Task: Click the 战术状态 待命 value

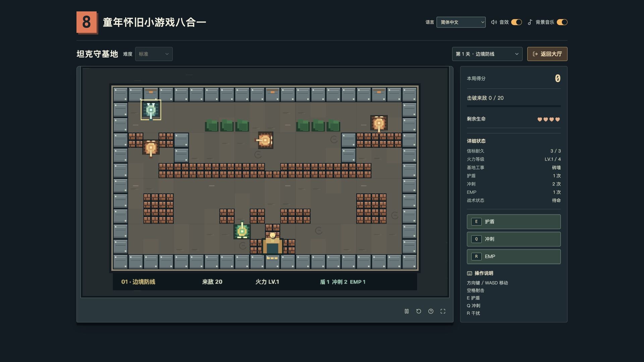Action: (x=556, y=200)
